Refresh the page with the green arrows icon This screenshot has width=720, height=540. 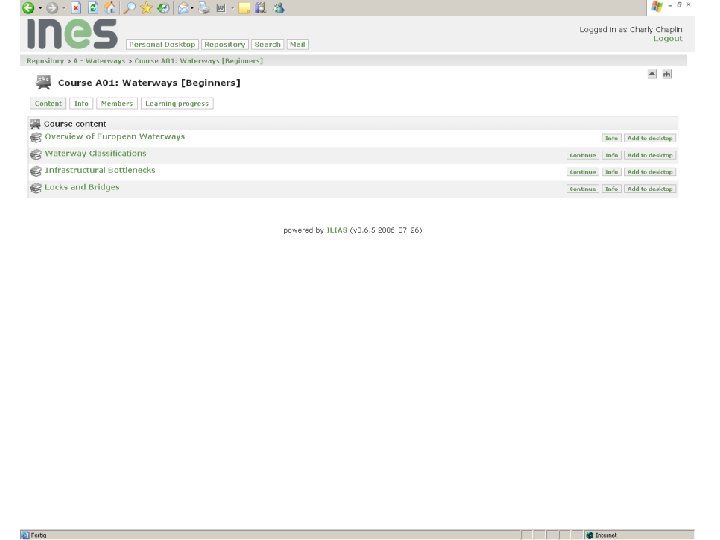[93, 8]
